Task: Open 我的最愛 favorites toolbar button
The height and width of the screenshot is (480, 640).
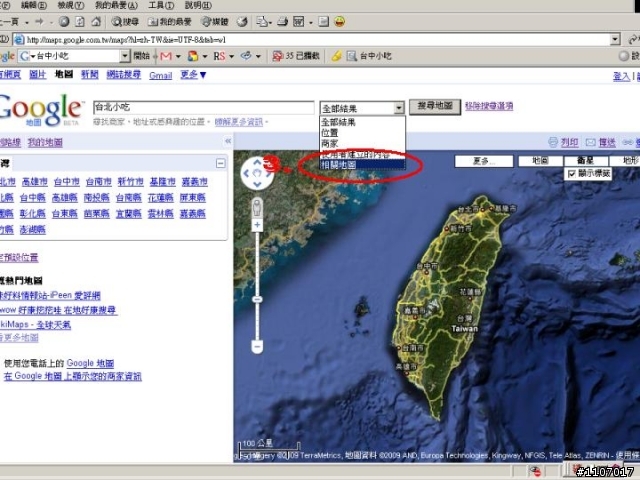Action: (169, 22)
